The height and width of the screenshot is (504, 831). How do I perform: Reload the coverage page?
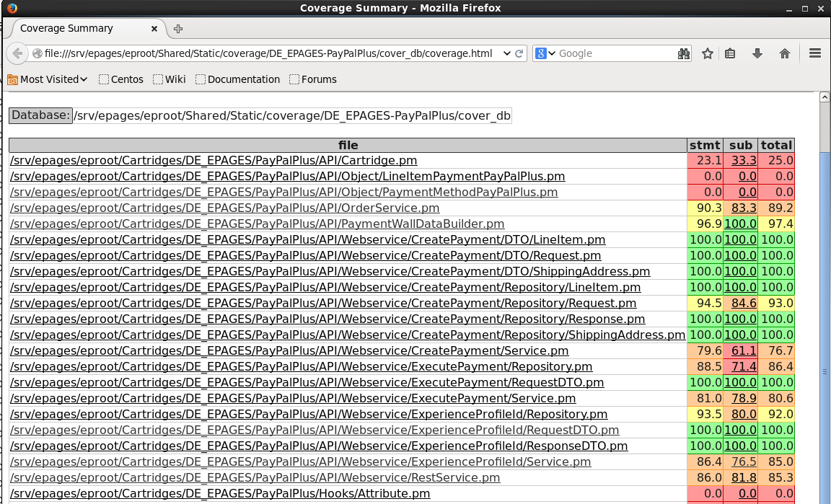point(519,53)
